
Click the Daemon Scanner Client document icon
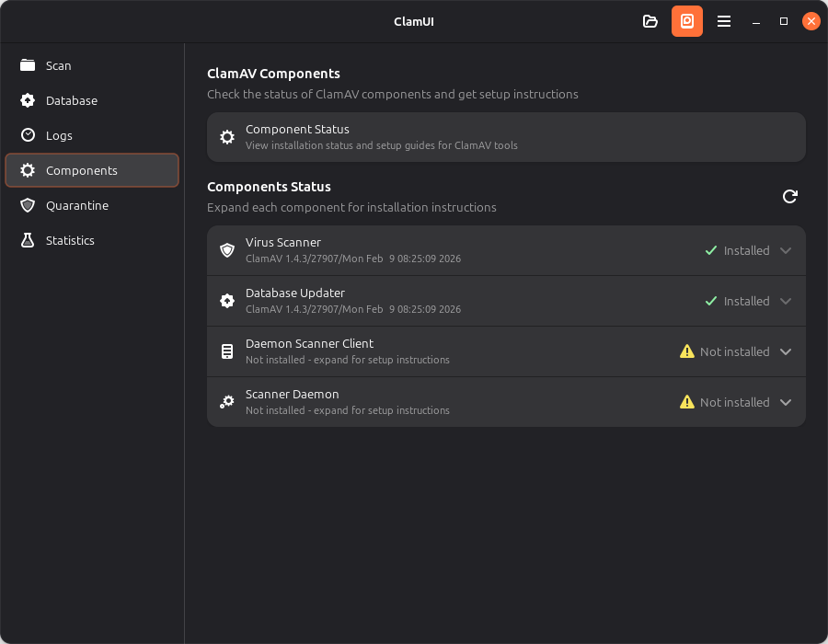[x=227, y=351]
